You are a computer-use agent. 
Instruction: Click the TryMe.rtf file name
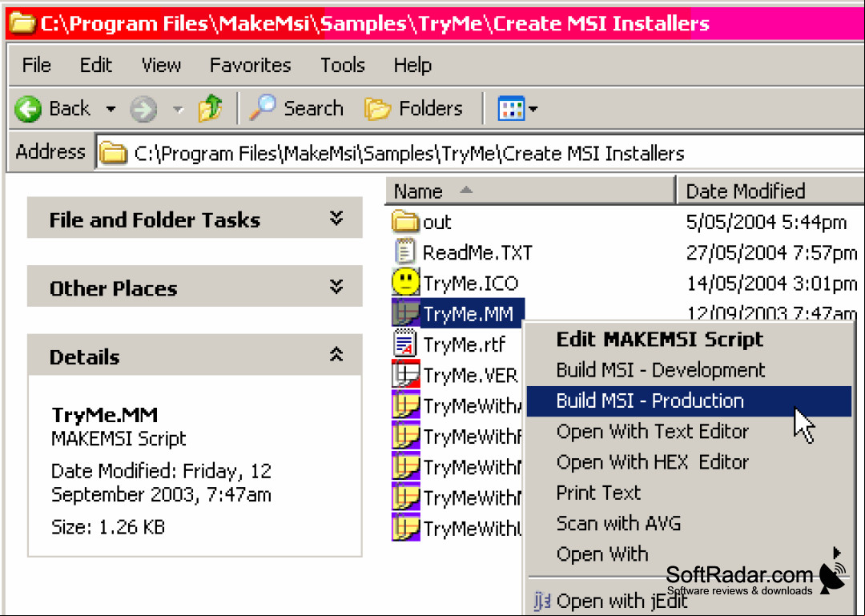coord(464,344)
